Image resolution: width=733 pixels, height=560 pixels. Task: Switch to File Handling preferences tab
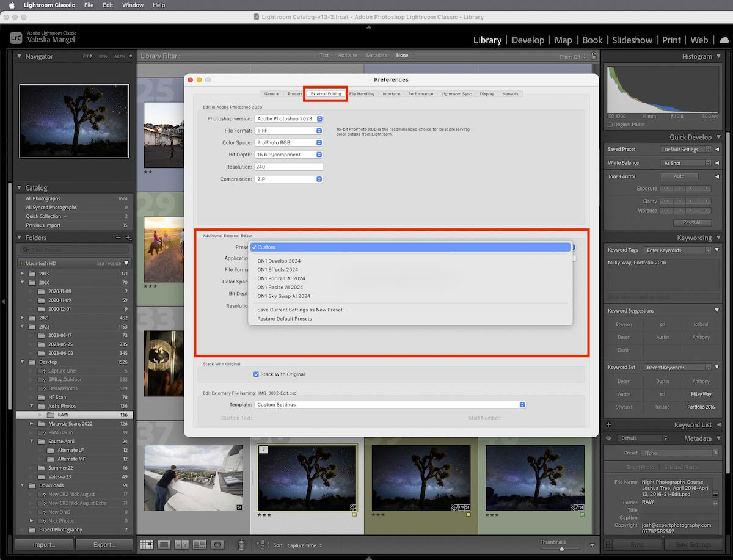pos(362,94)
